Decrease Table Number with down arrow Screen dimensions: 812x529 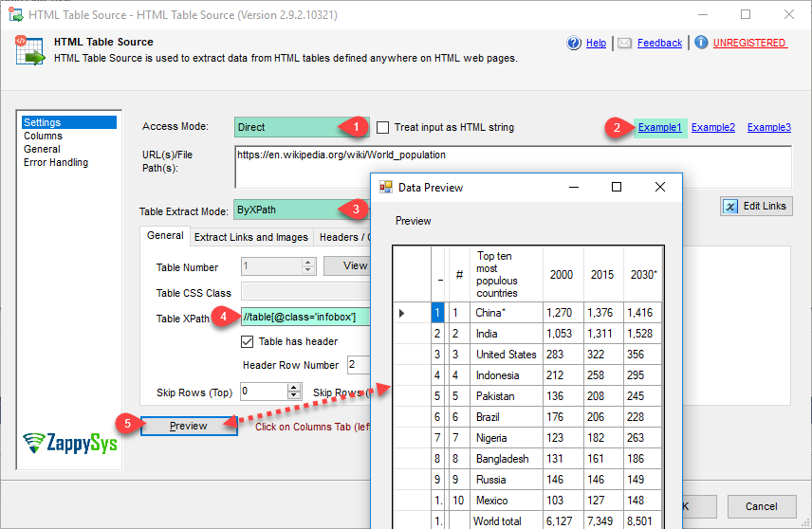[307, 271]
